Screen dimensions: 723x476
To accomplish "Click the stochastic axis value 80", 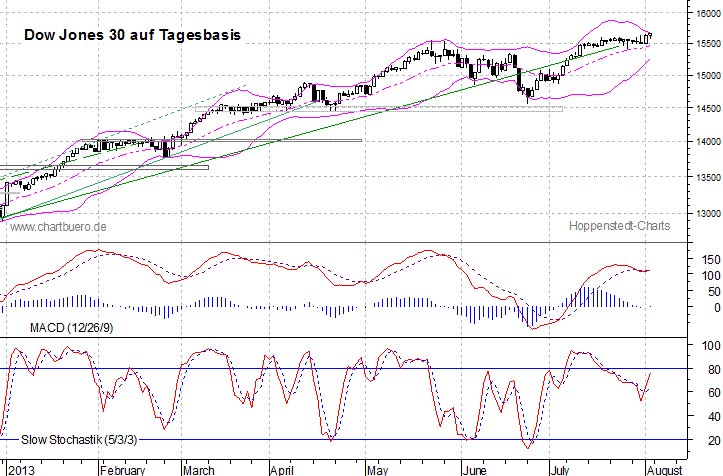I will (714, 369).
